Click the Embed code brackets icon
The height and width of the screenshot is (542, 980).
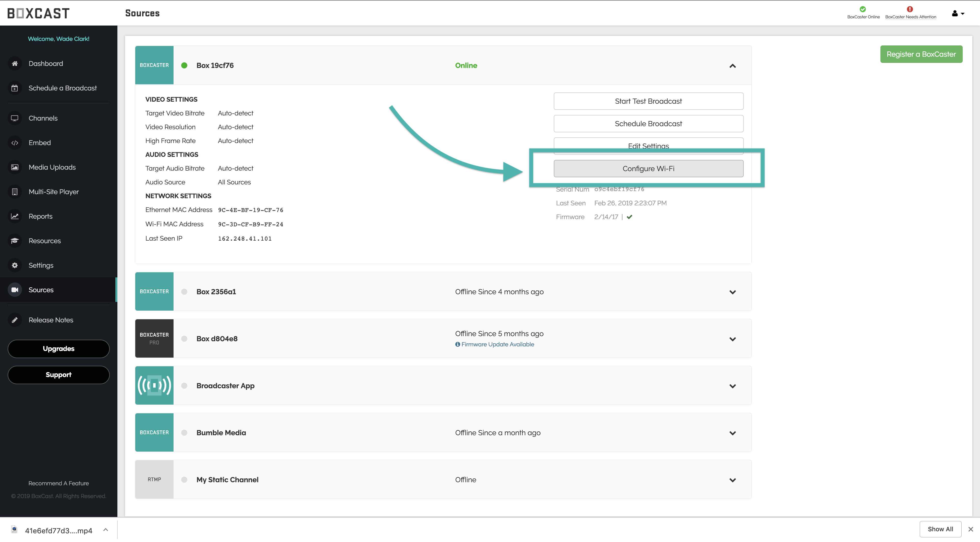(15, 143)
